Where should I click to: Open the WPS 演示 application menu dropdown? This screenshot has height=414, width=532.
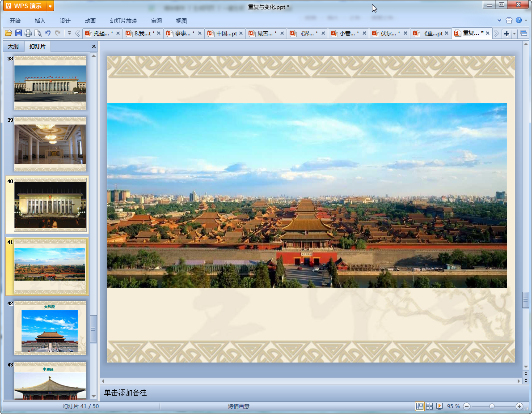coord(50,6)
